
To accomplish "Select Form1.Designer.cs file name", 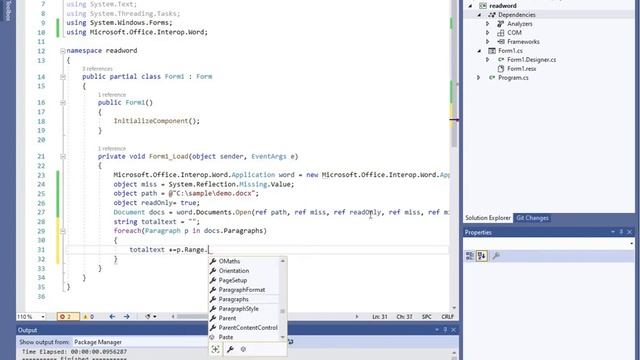I will click(531, 60).
